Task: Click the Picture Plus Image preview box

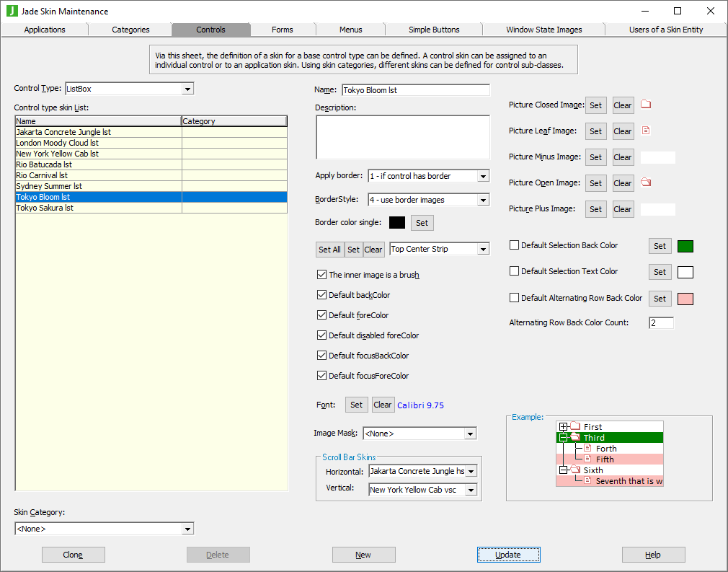Action: 657,209
